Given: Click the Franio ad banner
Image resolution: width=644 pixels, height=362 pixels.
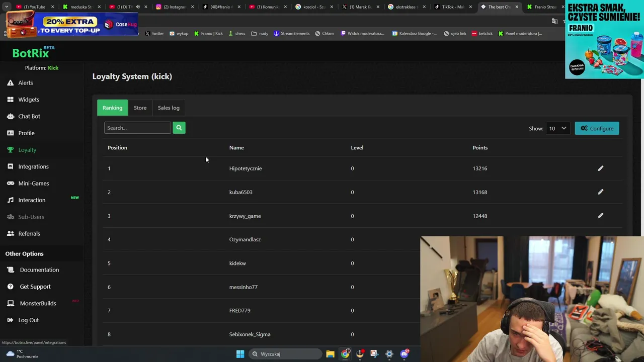Looking at the screenshot, I should 604,40.
